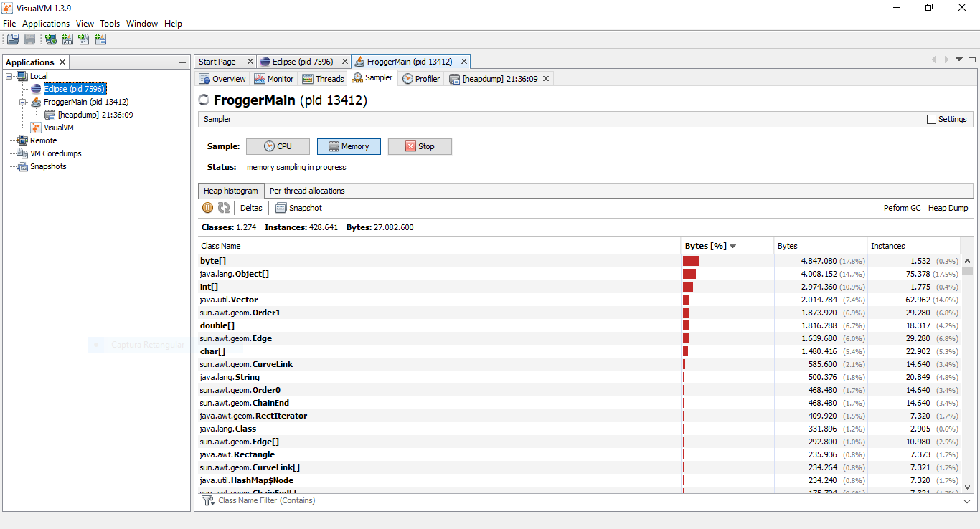Viewport: 980px width, 529px height.
Task: Open the View menu
Action: (85, 24)
